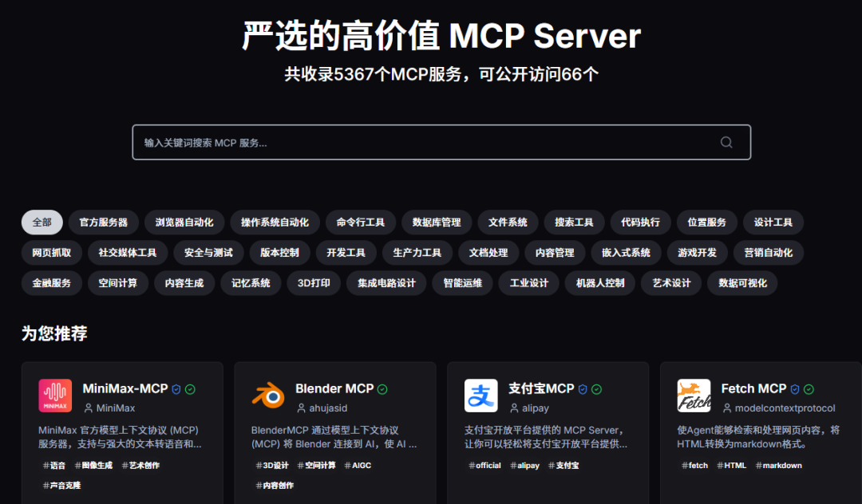Image resolution: width=862 pixels, height=504 pixels.
Task: Select the 操作系统自动化 category filter
Action: click(x=275, y=222)
